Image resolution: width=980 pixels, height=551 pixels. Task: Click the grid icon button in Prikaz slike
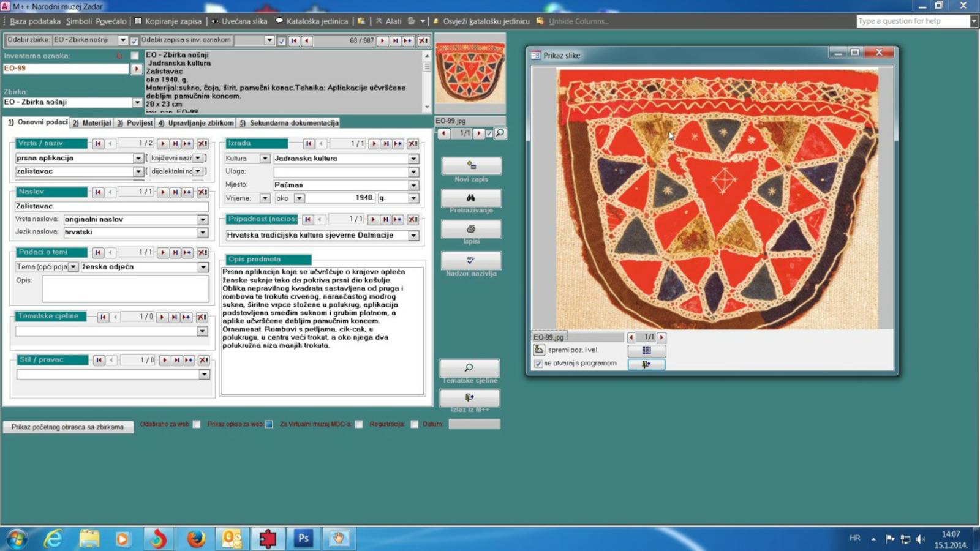pyautogui.click(x=646, y=350)
